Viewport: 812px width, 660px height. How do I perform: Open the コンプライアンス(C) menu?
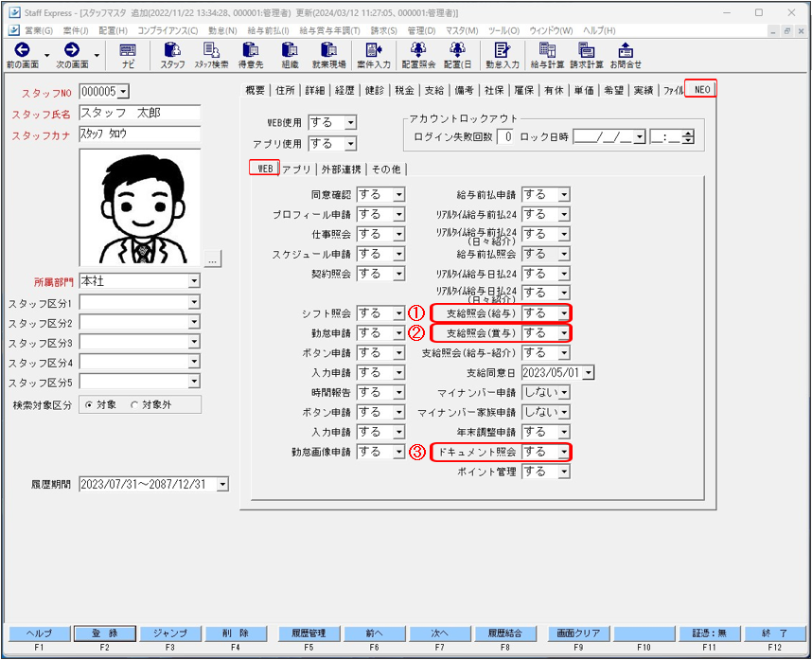pyautogui.click(x=168, y=30)
